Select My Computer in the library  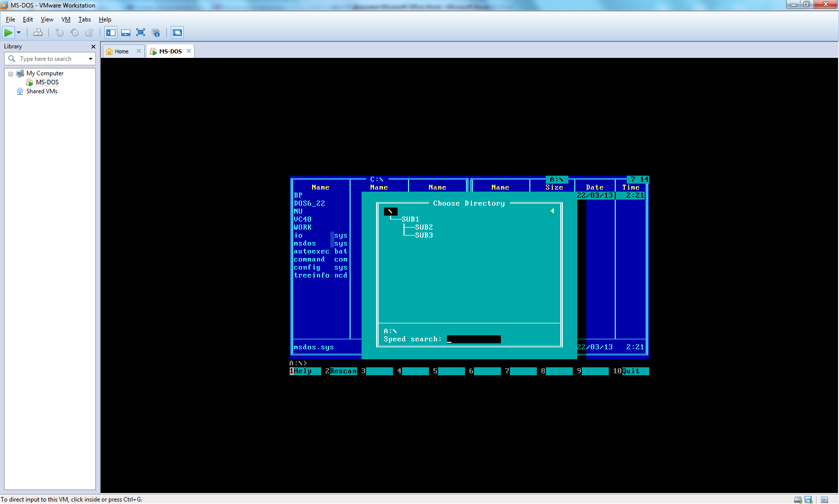click(45, 73)
